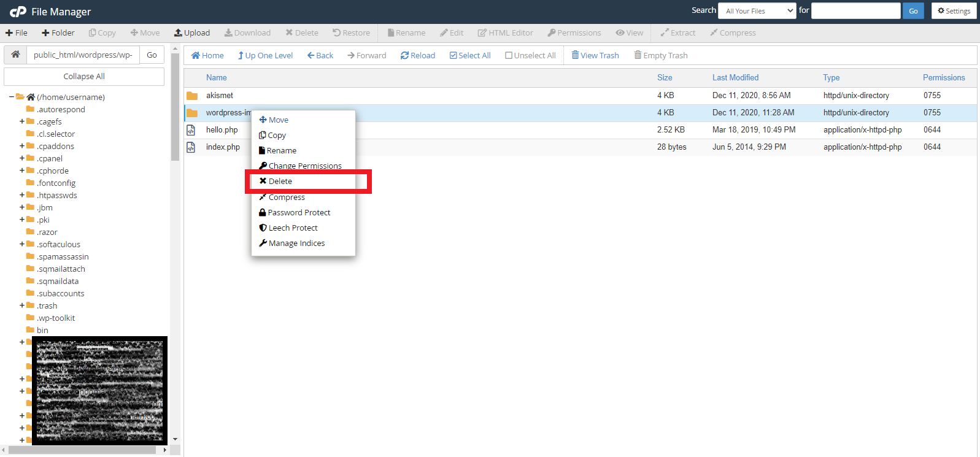Expand the .softaculous folder node

[22, 244]
